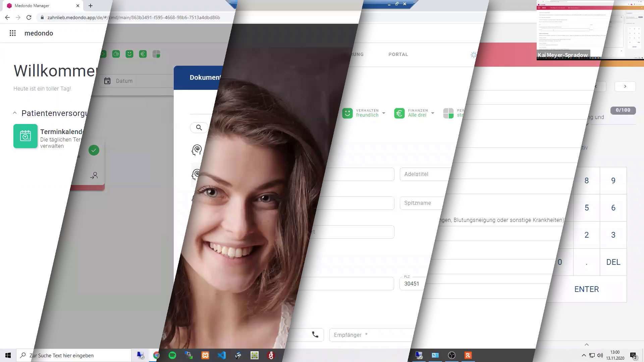Switch to the PORTAL tab
Screen dimensions: 644x362
(x=398, y=54)
